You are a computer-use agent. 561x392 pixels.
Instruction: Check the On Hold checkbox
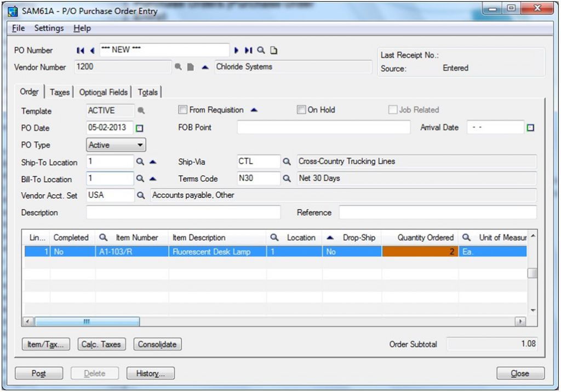[301, 109]
